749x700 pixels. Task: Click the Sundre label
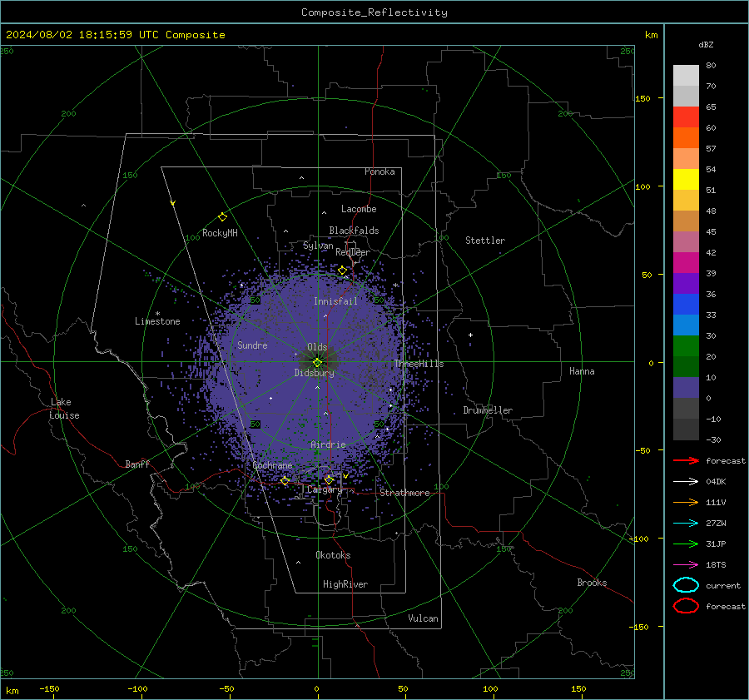pos(252,345)
